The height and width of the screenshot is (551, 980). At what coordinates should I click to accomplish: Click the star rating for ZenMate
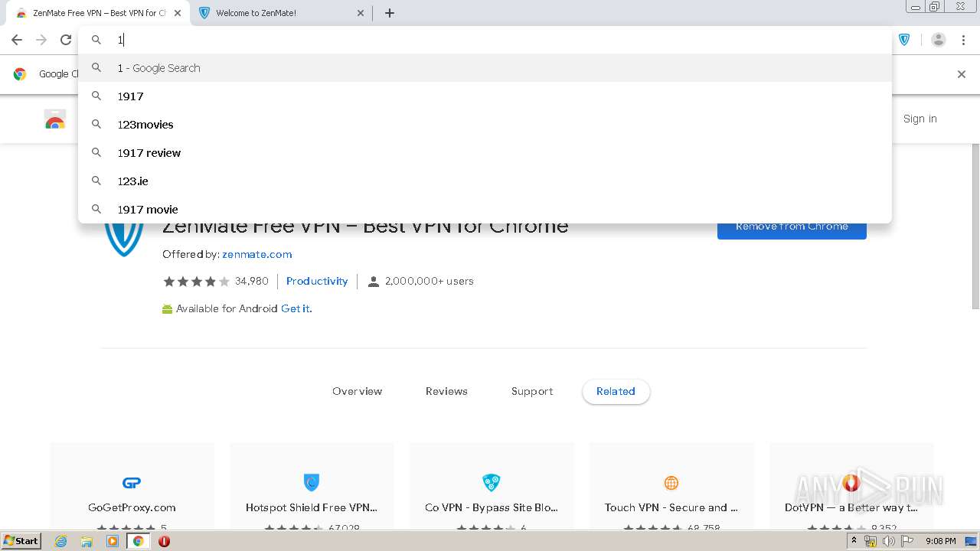pyautogui.click(x=196, y=282)
